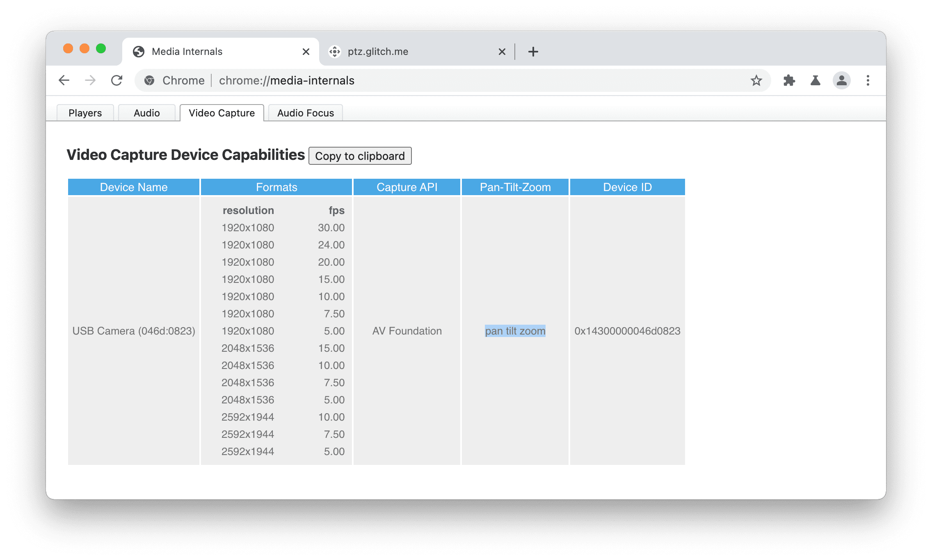Click the forward navigation arrow
Screen dimensions: 932x560
point(89,80)
